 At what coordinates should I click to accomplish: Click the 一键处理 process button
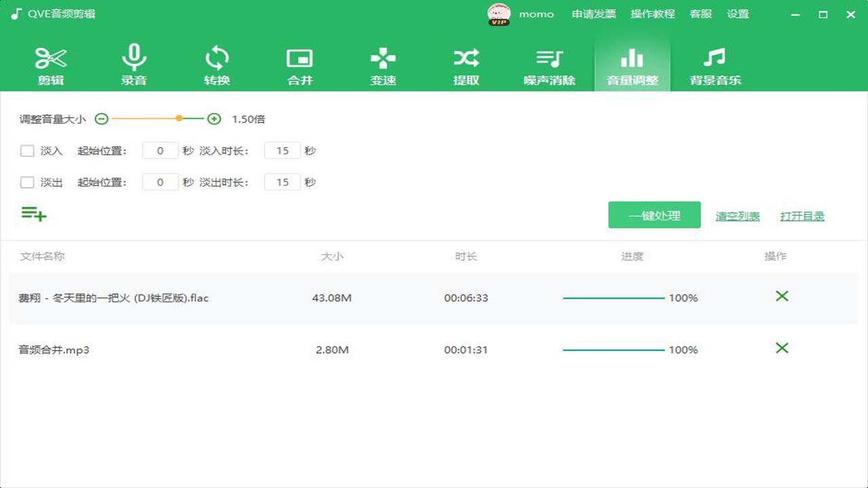654,214
